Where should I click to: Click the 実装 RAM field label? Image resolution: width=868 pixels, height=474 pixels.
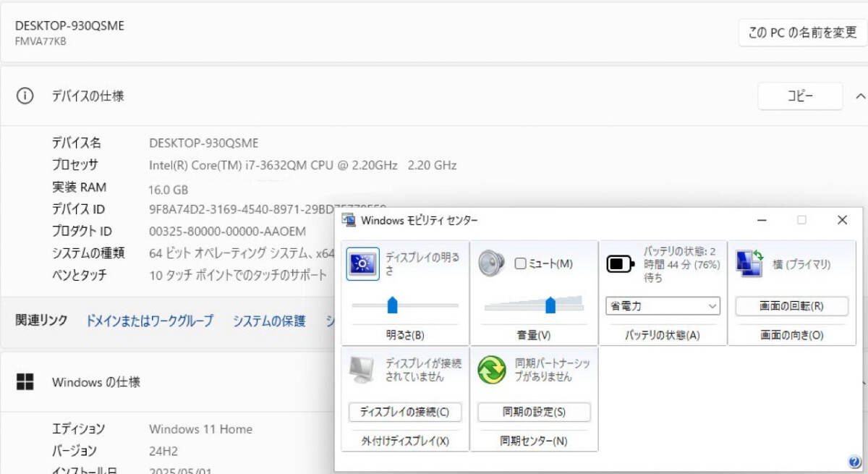click(79, 187)
